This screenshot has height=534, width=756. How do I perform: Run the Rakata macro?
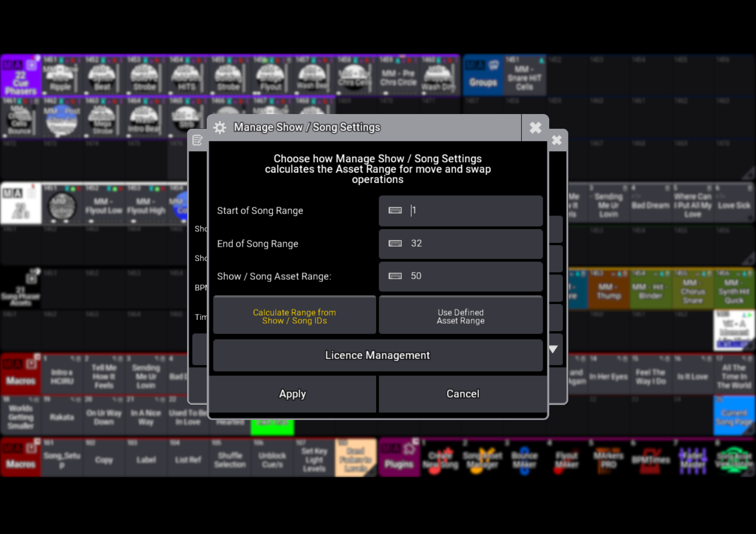(62, 416)
